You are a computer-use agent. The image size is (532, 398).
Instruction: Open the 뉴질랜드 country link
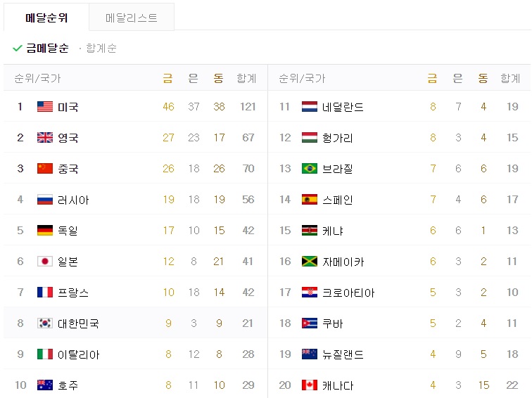tap(343, 354)
